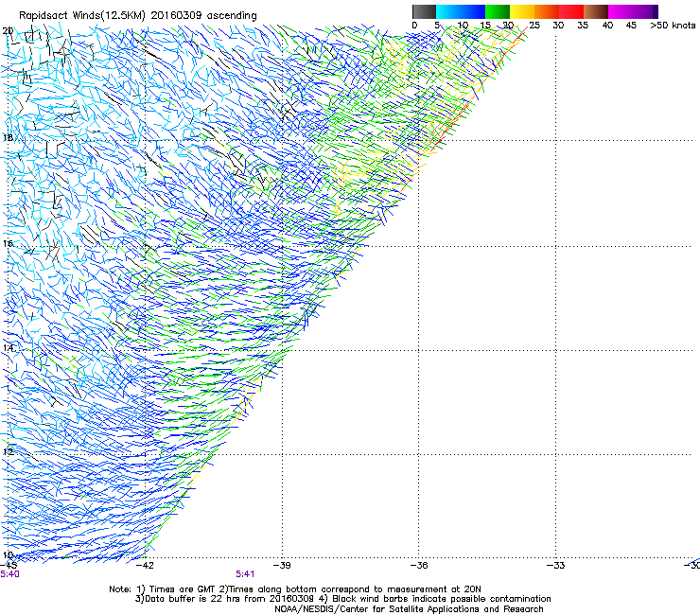Click the legend tick label 25
The width and height of the screenshot is (700, 615).
(x=534, y=26)
